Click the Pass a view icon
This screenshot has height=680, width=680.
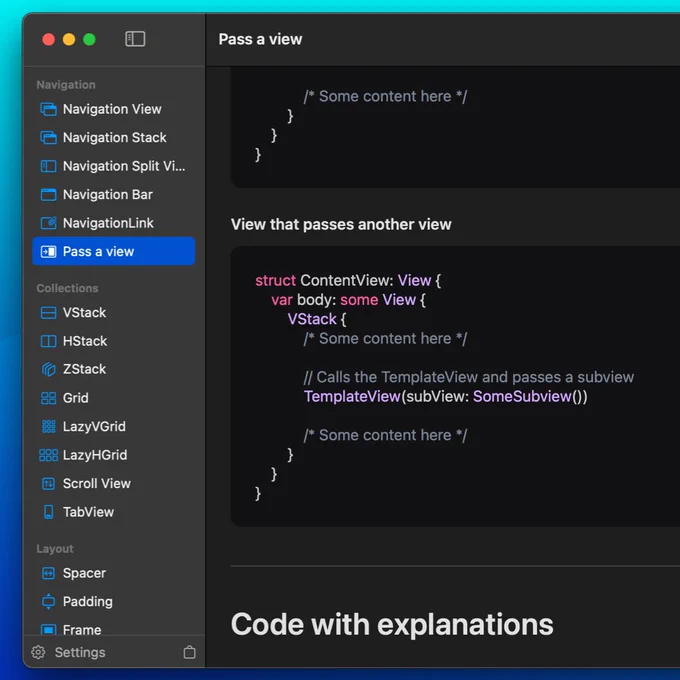click(48, 252)
